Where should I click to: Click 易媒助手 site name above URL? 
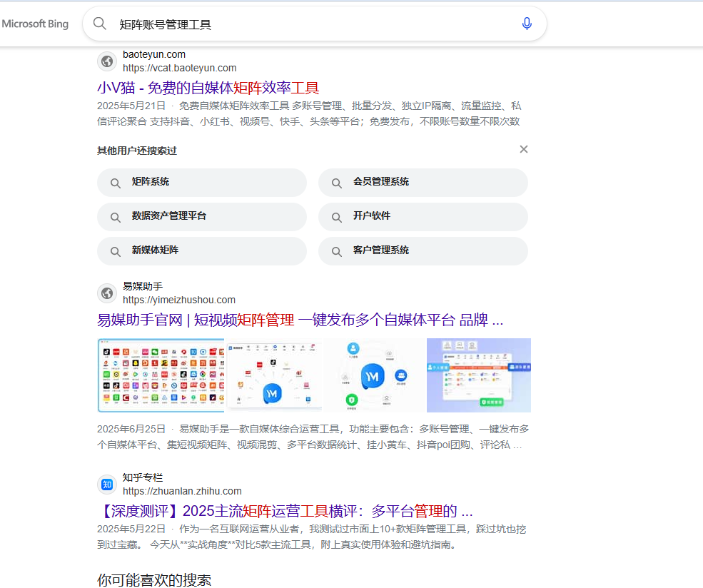(x=143, y=286)
